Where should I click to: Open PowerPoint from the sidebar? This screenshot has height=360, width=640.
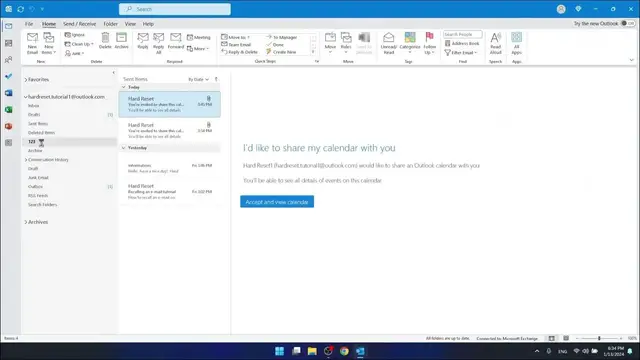click(9, 126)
